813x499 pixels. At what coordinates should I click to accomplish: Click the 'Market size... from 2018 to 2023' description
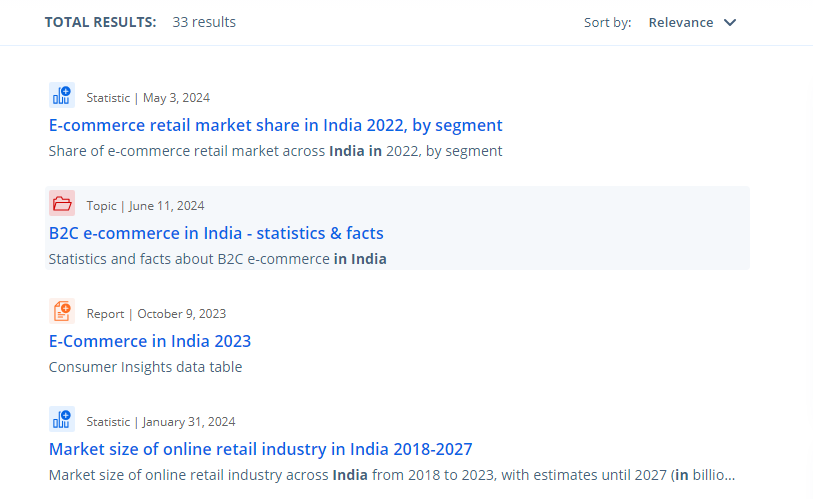(x=391, y=475)
